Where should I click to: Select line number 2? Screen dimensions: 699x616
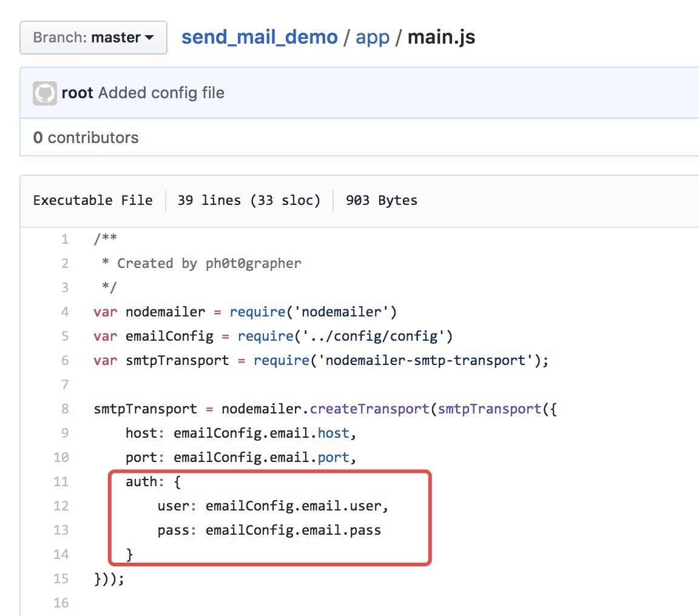[x=65, y=263]
